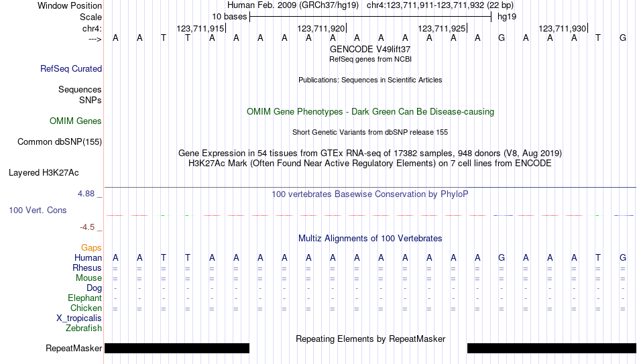Screen dimensions: 637x364
Task: Click Publications: Sequences in Scientific Articles title
Action: pos(370,80)
